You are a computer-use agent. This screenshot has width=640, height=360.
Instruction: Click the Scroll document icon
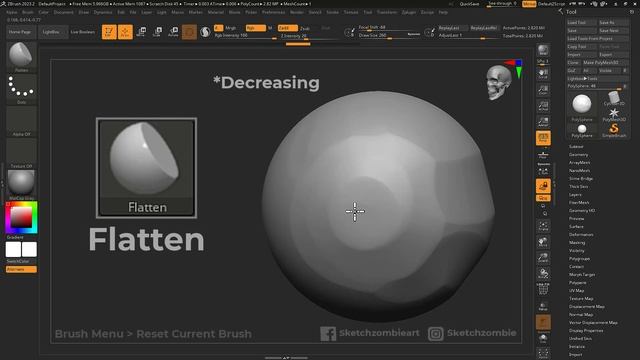pyautogui.click(x=543, y=73)
